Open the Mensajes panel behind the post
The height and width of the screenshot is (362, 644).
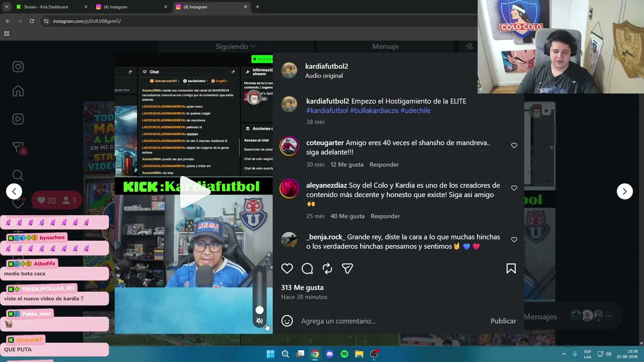tap(540, 317)
